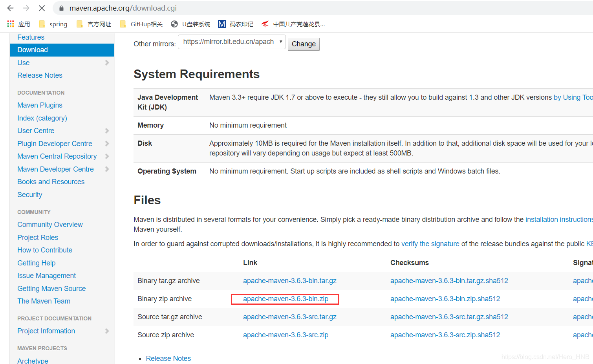
Task: Open Books and Resources sidebar item
Action: pyautogui.click(x=51, y=182)
